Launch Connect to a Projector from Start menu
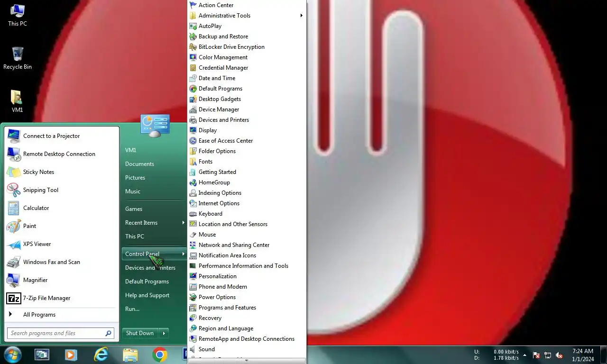Image resolution: width=607 pixels, height=364 pixels. click(x=61, y=136)
